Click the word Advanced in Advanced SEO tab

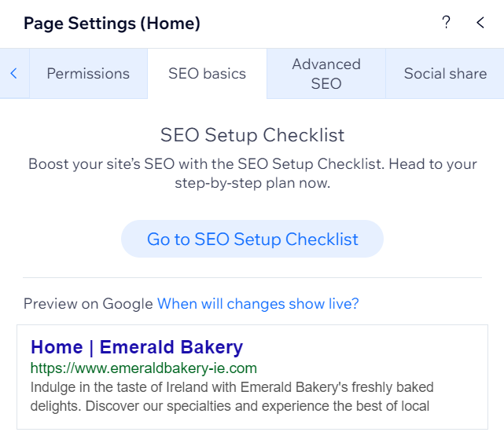pyautogui.click(x=326, y=64)
